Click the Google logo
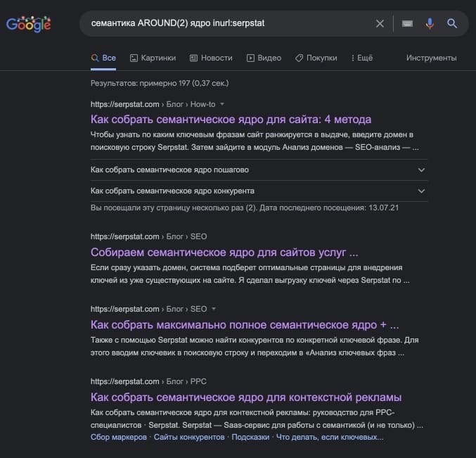 coord(29,24)
